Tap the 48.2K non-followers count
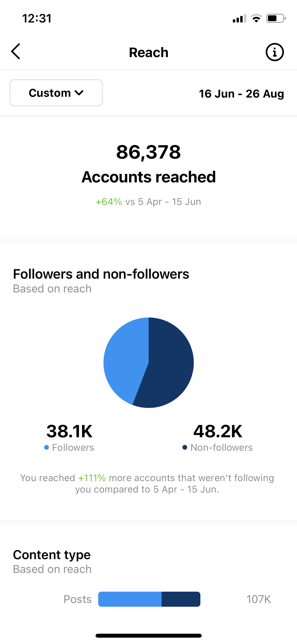297x644 pixels. point(218,431)
